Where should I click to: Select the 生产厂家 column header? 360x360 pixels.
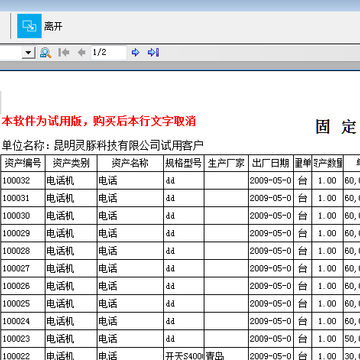pos(226,163)
